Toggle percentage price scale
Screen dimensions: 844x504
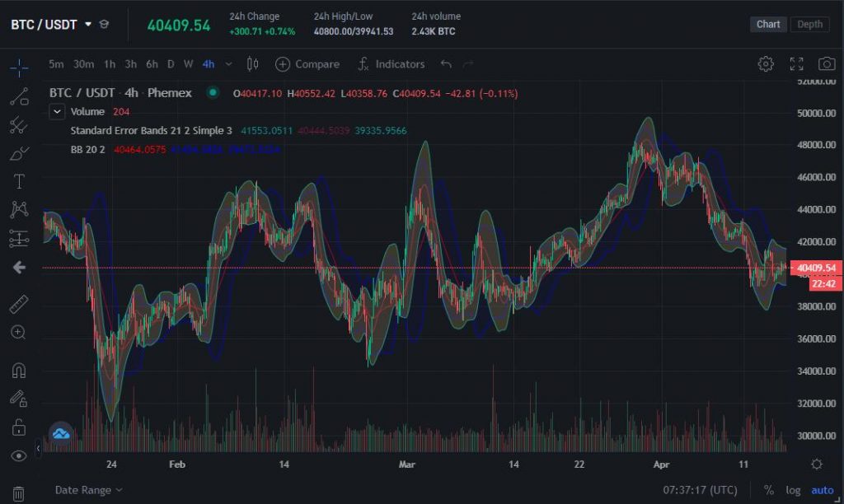769,489
